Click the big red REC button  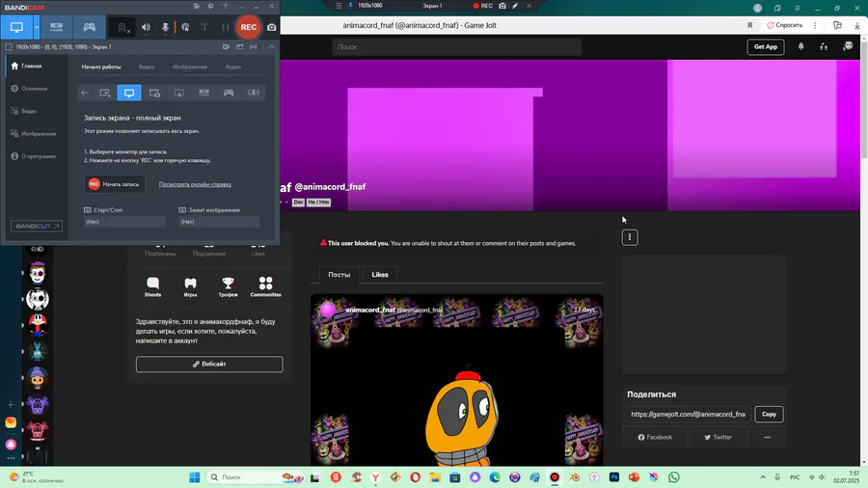click(249, 27)
